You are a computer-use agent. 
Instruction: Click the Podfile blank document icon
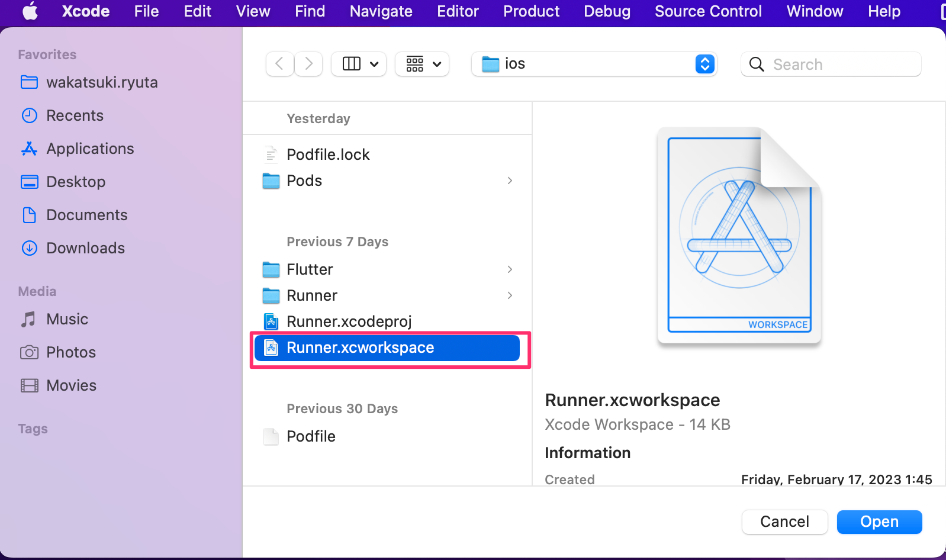[x=271, y=436]
